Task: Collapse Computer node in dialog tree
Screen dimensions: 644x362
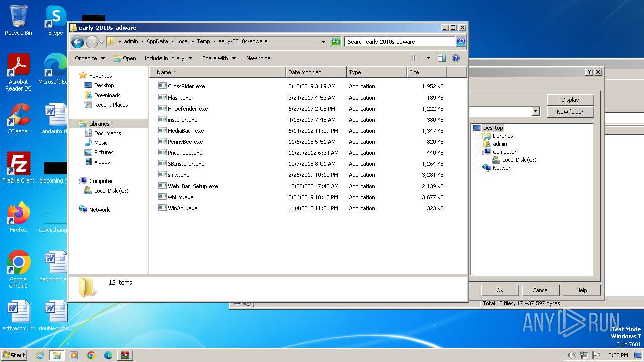Action: pyautogui.click(x=477, y=152)
